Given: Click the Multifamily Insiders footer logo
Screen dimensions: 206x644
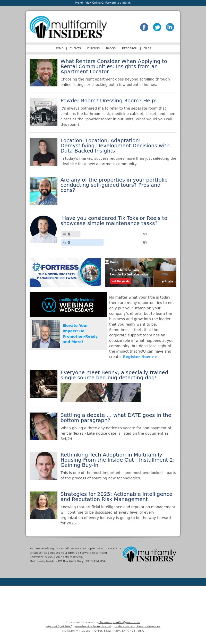Looking at the screenshot, I should tap(150, 554).
